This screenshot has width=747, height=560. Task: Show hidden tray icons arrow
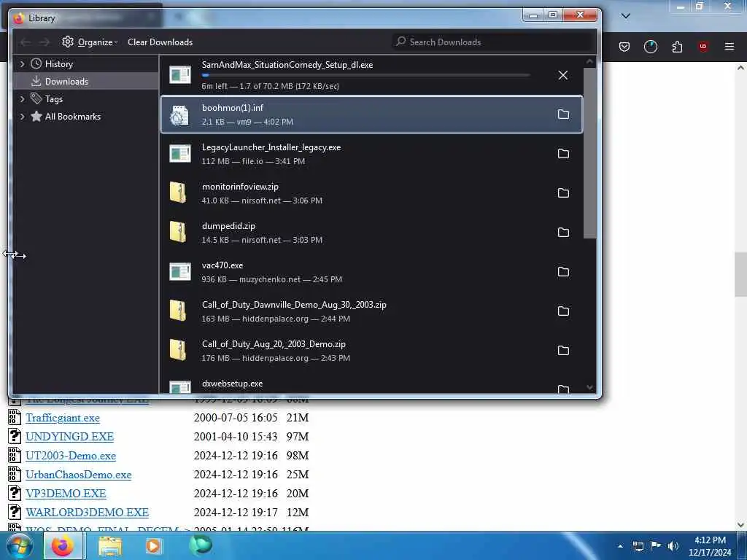pos(620,546)
